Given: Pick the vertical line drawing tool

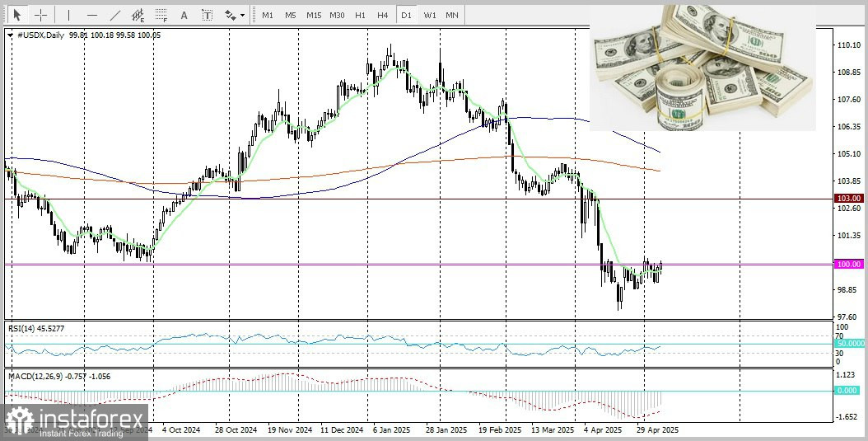Looking at the screenshot, I should [68, 15].
